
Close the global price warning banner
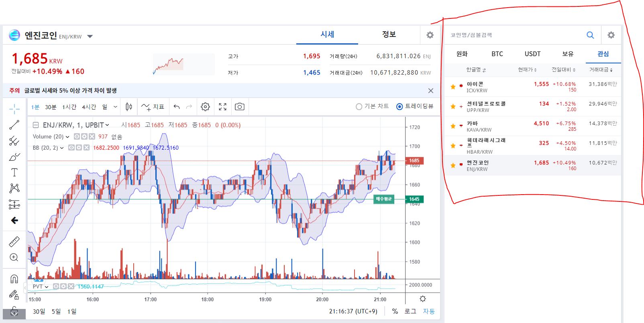tap(431, 91)
